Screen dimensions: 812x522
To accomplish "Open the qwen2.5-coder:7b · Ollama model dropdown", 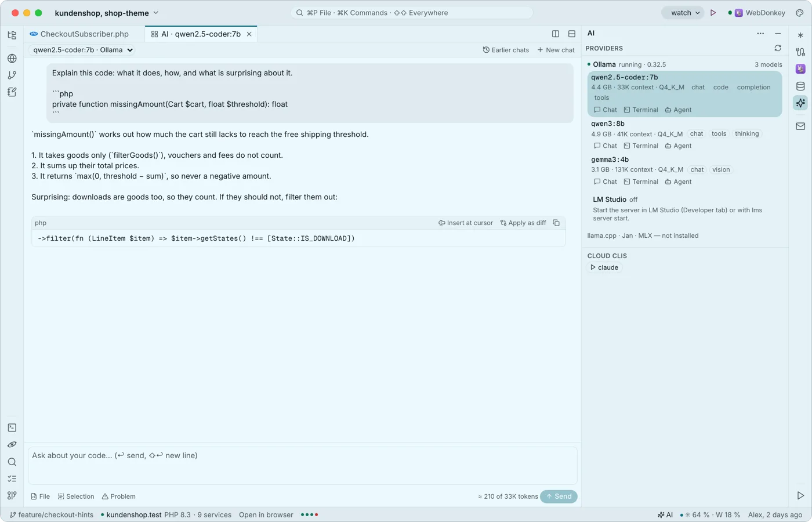I will (82, 50).
